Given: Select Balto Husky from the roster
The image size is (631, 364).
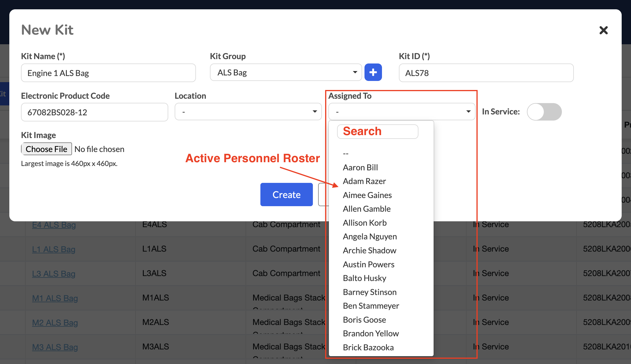Looking at the screenshot, I should (x=381, y=278).
